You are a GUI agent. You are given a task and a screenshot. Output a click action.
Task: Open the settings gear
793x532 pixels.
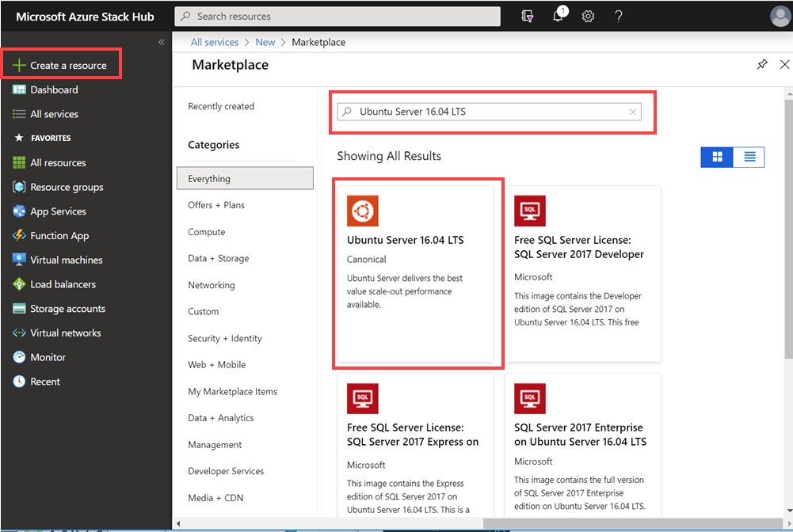[x=588, y=16]
